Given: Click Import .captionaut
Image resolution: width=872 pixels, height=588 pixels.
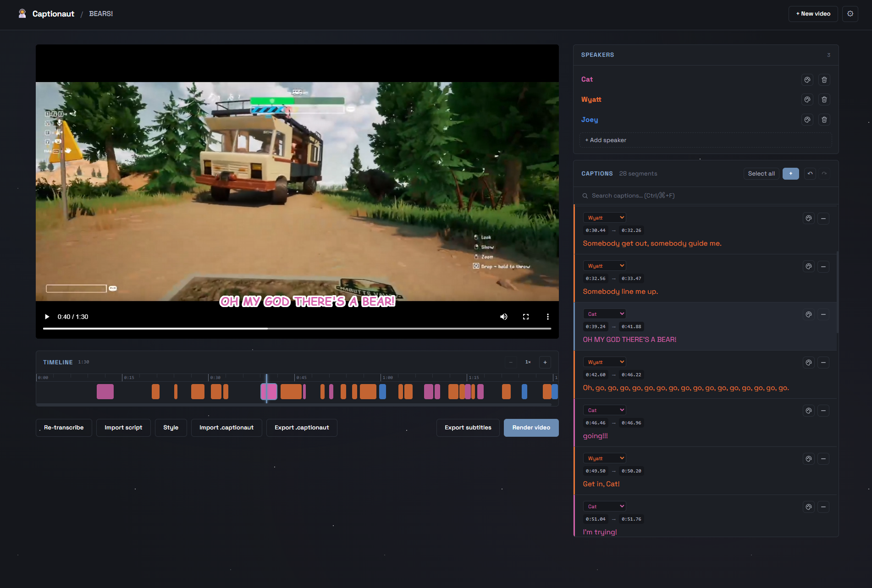Looking at the screenshot, I should pyautogui.click(x=226, y=428).
